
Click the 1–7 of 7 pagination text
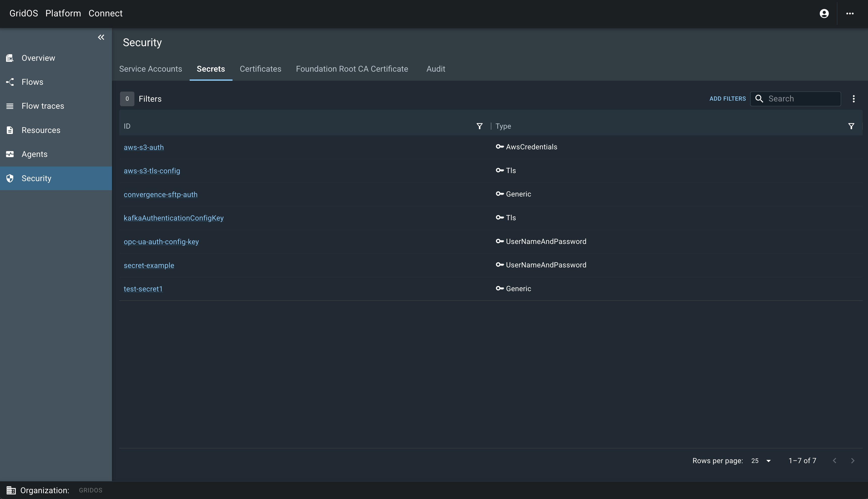click(x=802, y=461)
